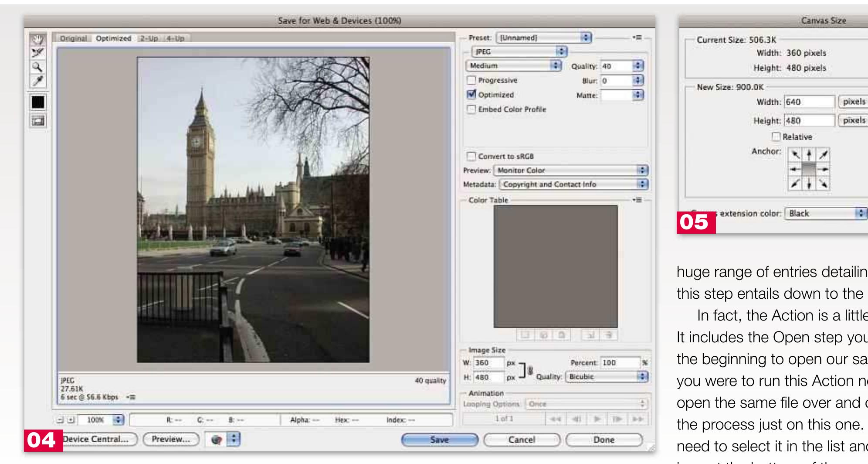Open the Metadata dropdown
868x464 pixels.
click(573, 184)
